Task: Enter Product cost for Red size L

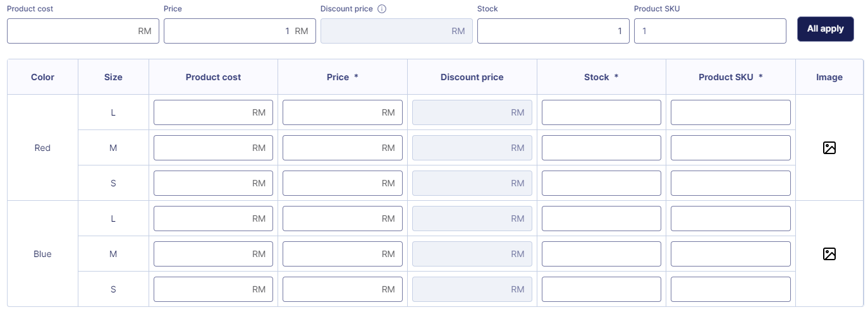Action: click(x=202, y=112)
